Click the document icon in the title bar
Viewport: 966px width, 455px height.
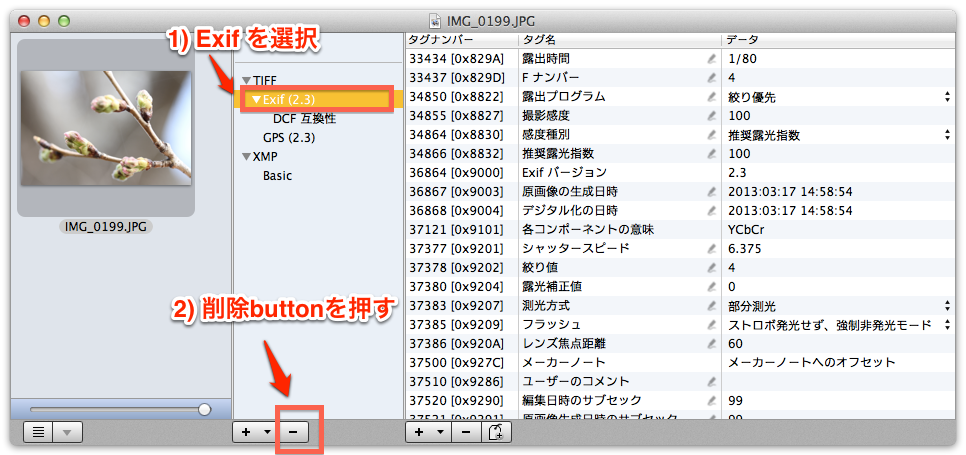pos(435,21)
